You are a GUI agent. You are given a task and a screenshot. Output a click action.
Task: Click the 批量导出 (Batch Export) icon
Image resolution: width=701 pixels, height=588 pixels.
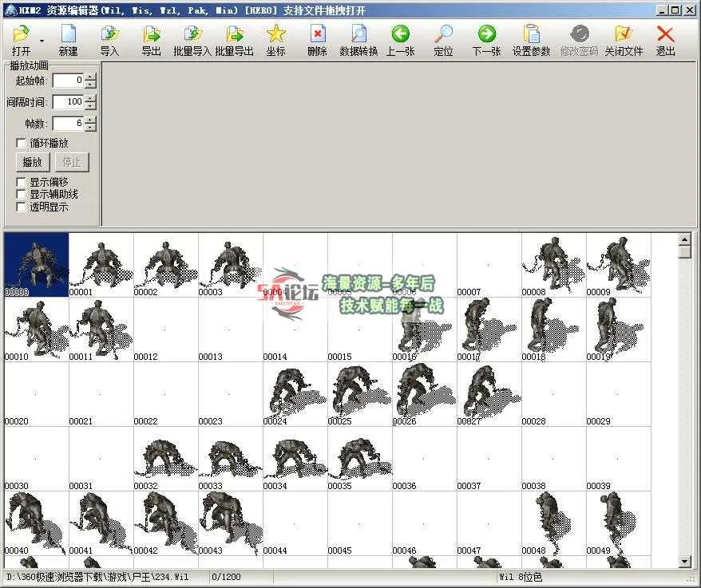click(x=234, y=35)
